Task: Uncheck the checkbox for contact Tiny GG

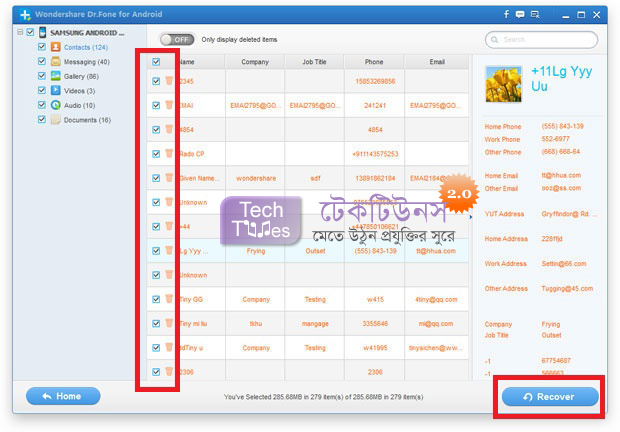Action: point(156,299)
